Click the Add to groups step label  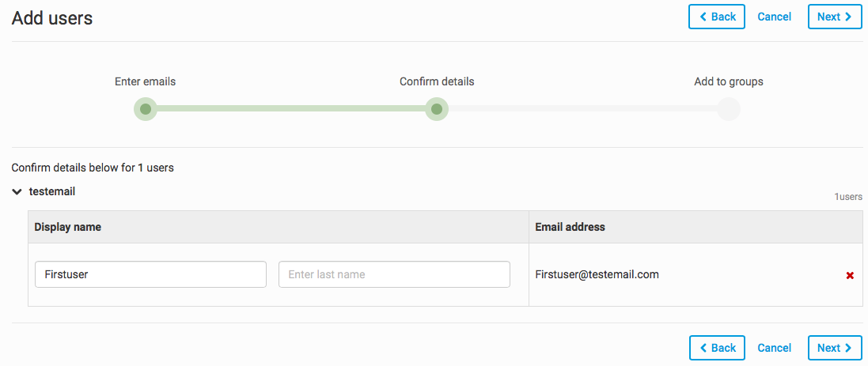[x=728, y=81]
